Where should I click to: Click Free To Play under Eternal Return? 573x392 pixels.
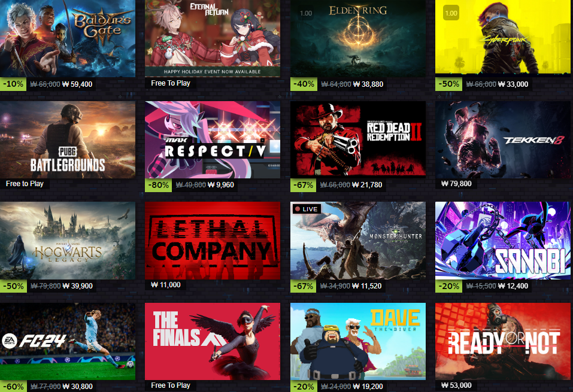pyautogui.click(x=171, y=83)
